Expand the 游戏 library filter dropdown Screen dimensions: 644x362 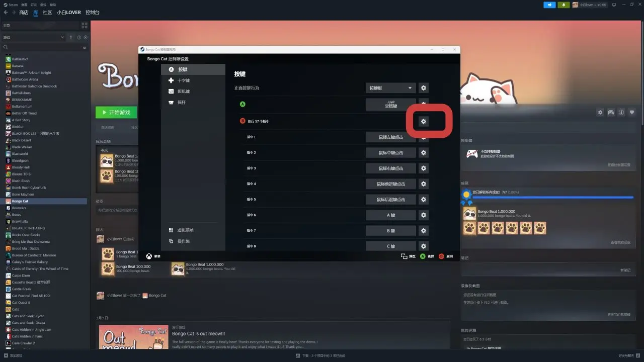33,37
